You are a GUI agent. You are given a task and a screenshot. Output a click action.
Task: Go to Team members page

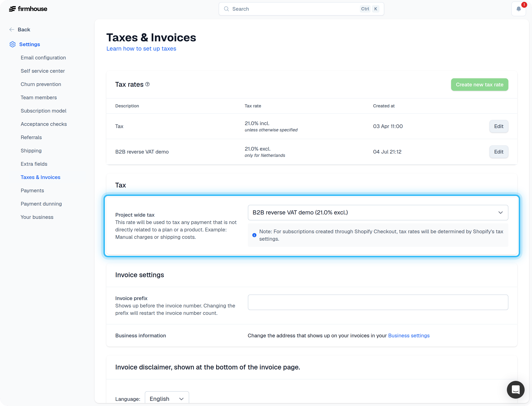pos(39,97)
